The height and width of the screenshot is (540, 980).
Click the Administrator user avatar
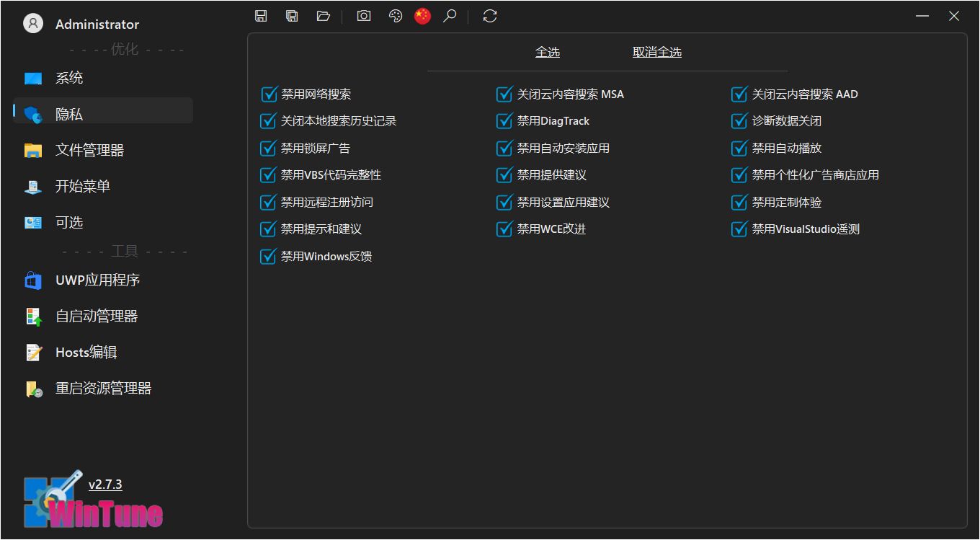33,24
